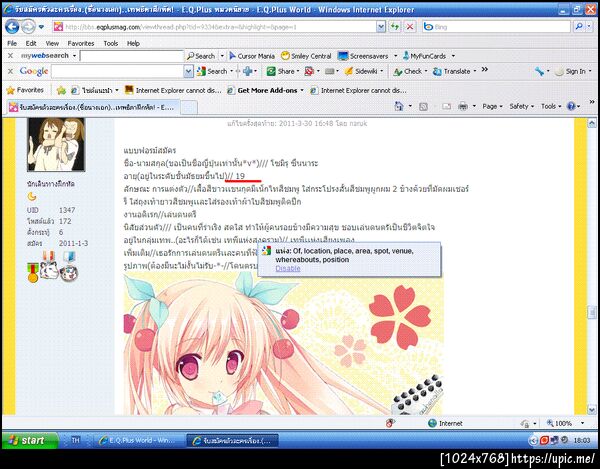
Task: Switch to E.Q.Plus World taskbar window
Action: pyautogui.click(x=137, y=441)
